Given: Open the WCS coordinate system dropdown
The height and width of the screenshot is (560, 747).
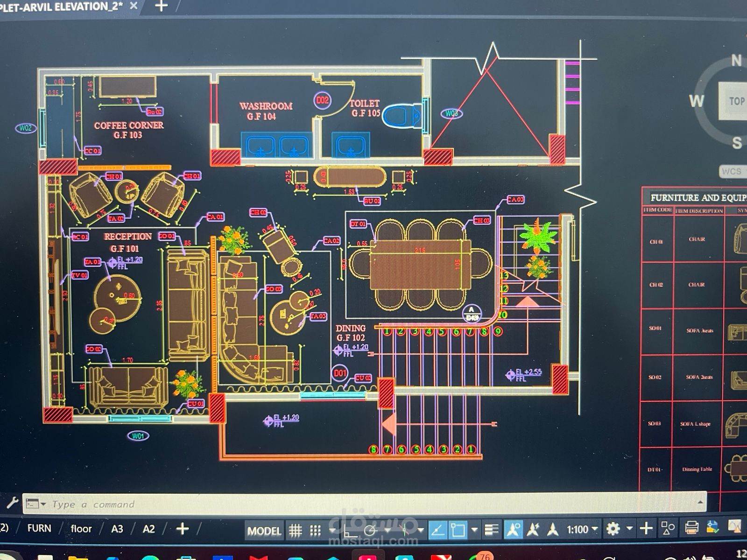Looking at the screenshot, I should coord(733,171).
